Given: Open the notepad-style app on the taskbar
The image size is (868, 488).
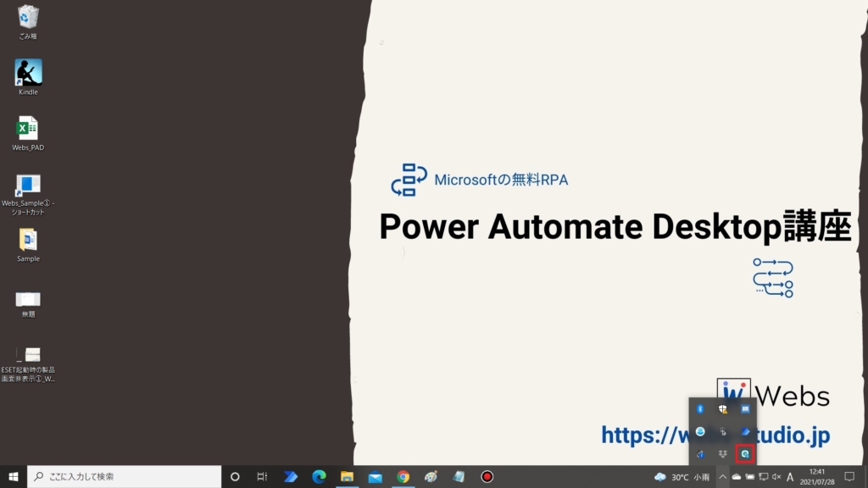Looking at the screenshot, I should (459, 476).
